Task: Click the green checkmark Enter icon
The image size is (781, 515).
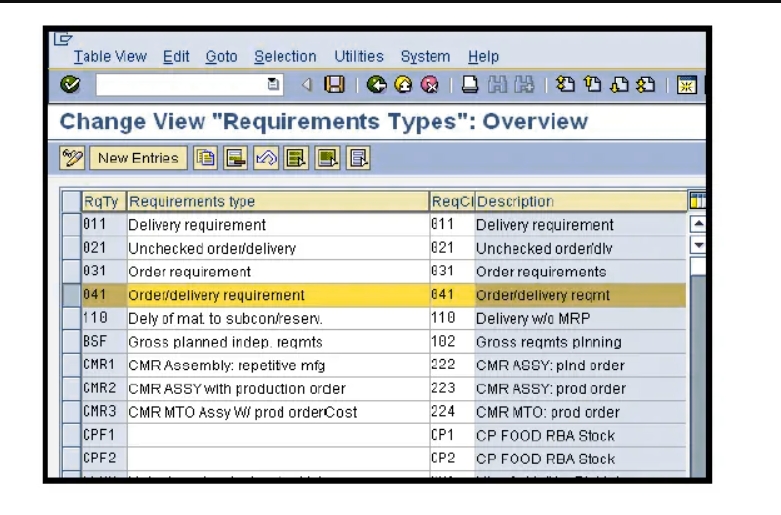Action: [70, 84]
